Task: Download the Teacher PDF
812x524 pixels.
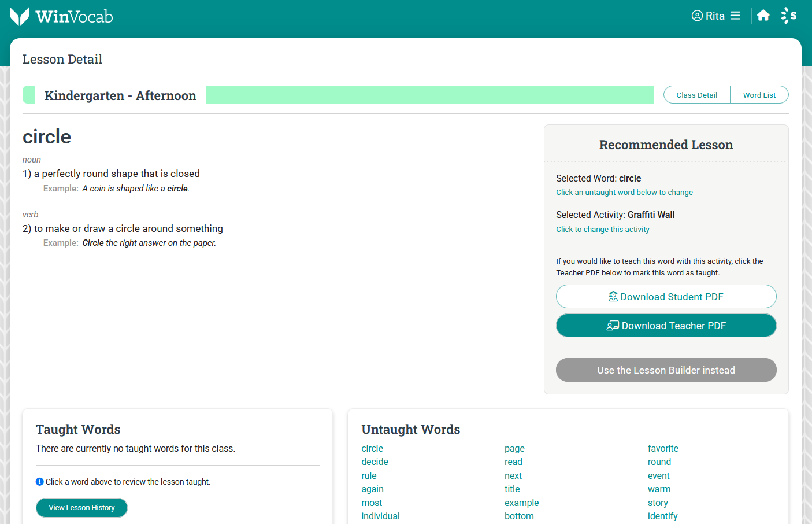Action: (666, 326)
